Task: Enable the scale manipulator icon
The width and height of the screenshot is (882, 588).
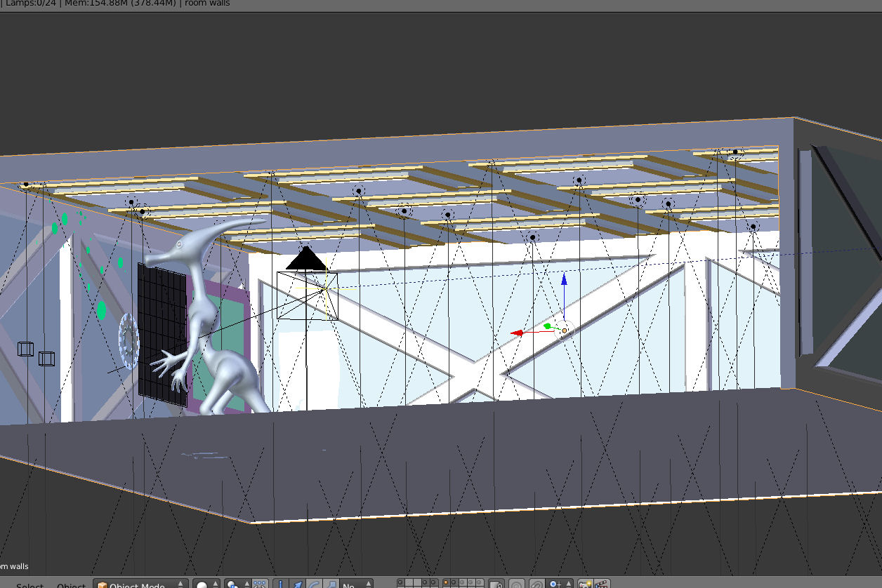Action: click(x=330, y=584)
